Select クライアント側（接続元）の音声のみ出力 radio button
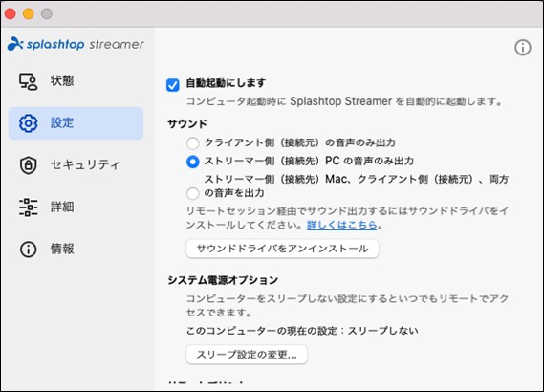 point(192,142)
